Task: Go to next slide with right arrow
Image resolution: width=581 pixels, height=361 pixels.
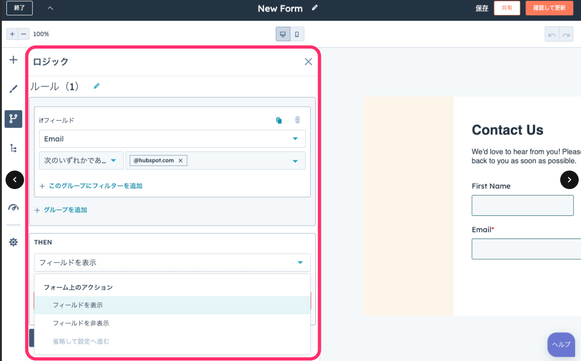Action: click(569, 180)
